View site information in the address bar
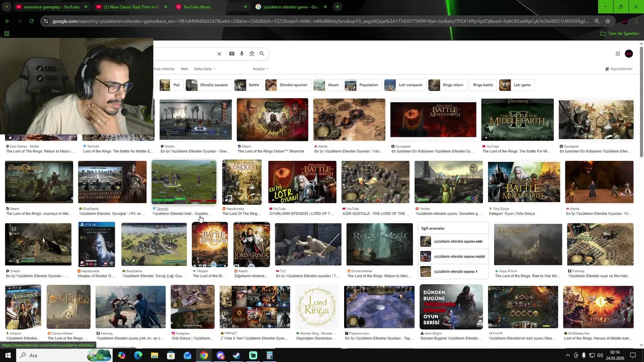Image resolution: width=644 pixels, height=362 pixels. click(46, 21)
